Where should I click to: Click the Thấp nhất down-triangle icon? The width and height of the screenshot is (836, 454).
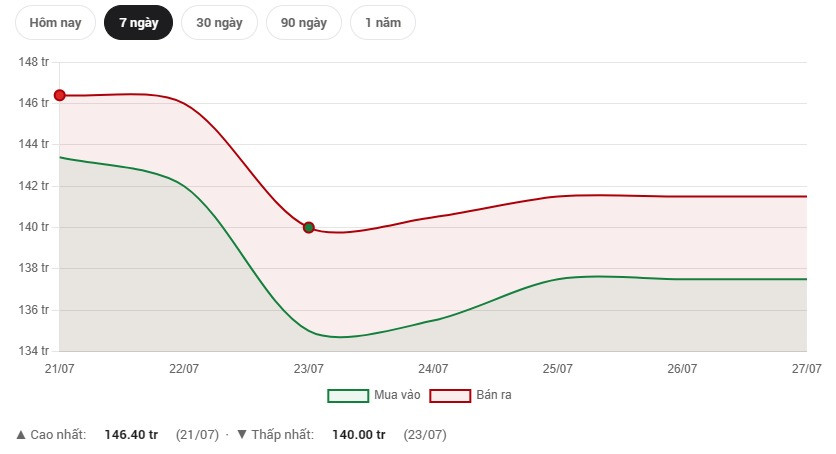point(242,435)
